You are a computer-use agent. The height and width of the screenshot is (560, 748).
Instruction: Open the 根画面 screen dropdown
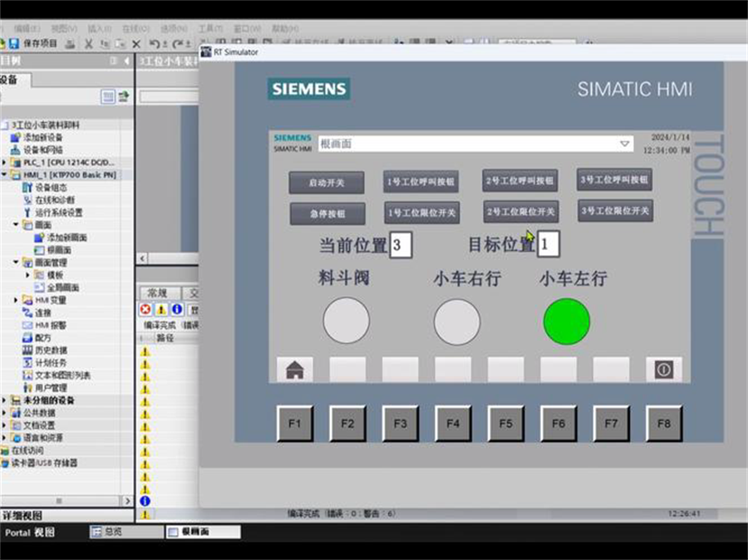tap(625, 144)
